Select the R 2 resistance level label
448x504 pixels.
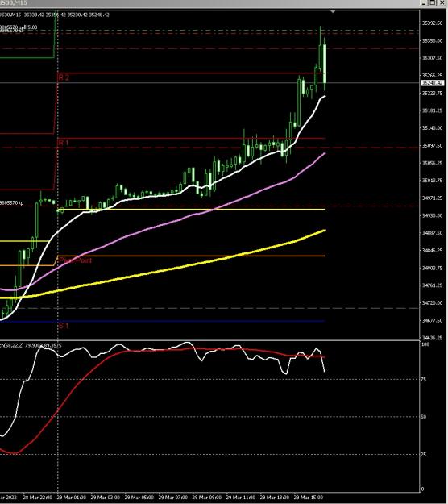pyautogui.click(x=64, y=77)
